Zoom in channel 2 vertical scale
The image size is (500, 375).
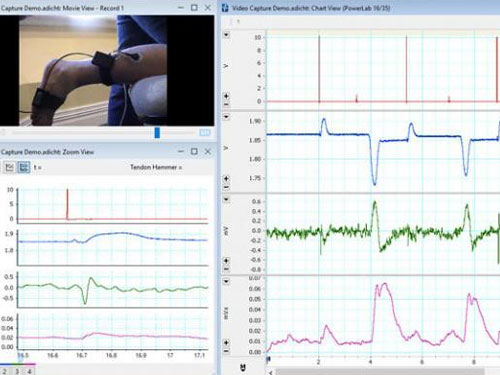(x=226, y=179)
